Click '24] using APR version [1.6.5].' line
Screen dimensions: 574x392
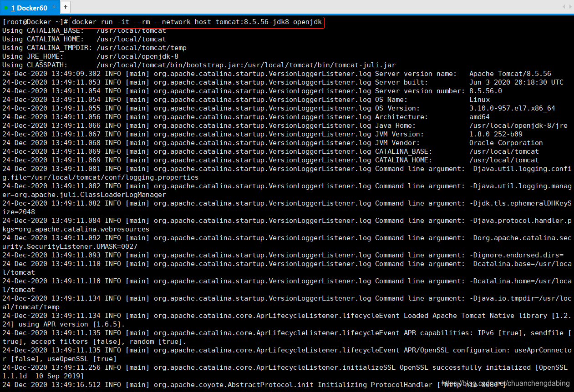[64, 324]
